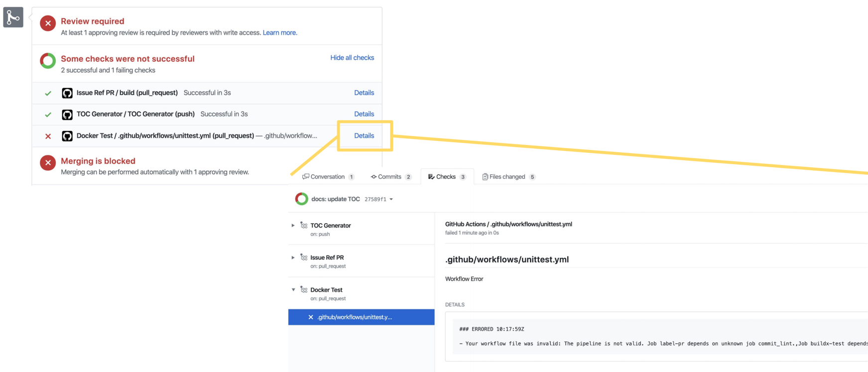Screen dimensions: 868x372
Task: Click GitHub avatar icon beside Docker Test check
Action: click(67, 136)
